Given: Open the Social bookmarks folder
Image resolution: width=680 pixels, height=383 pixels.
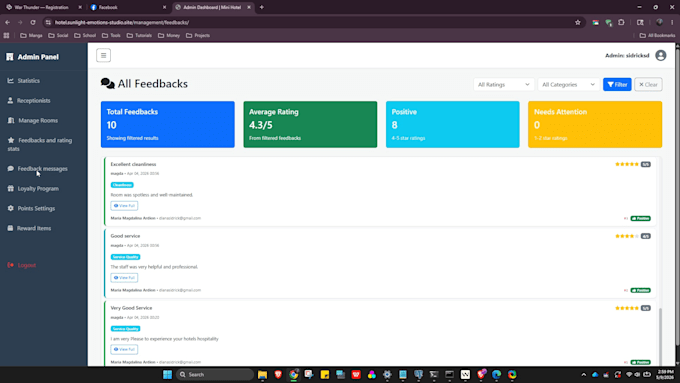Looking at the screenshot, I should (x=58, y=36).
